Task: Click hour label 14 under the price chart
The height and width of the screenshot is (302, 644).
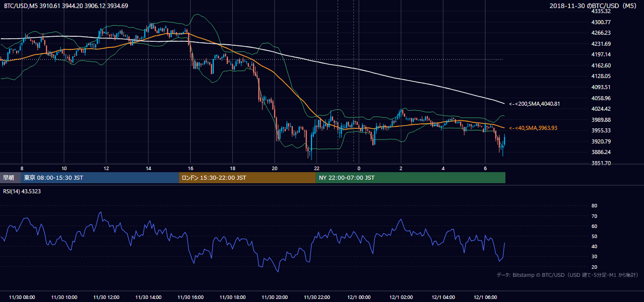Action: (x=149, y=168)
